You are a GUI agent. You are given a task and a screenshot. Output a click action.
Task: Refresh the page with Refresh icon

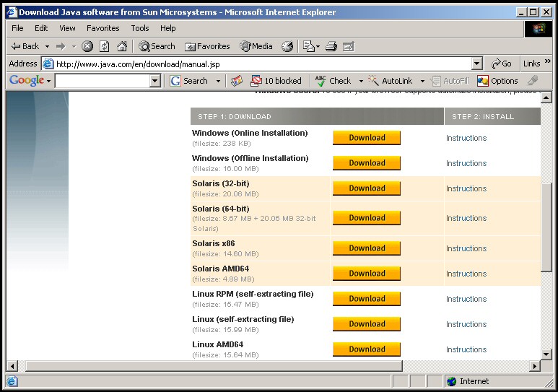pos(104,46)
